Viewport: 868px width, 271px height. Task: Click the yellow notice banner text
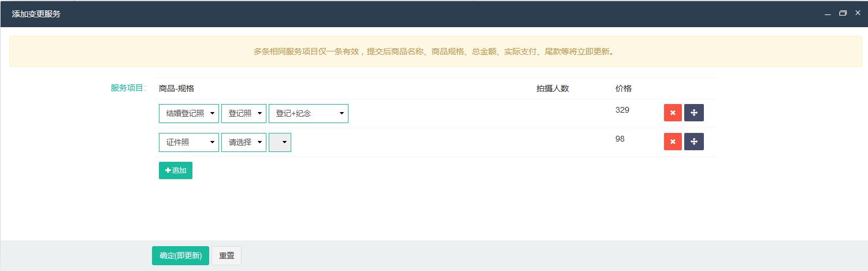[434, 51]
